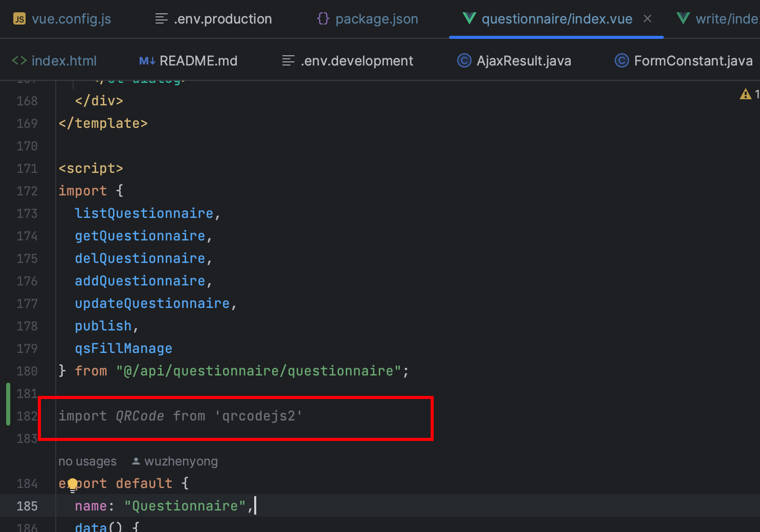
Task: Click getQuestionnaire in the import list
Action: tap(140, 236)
